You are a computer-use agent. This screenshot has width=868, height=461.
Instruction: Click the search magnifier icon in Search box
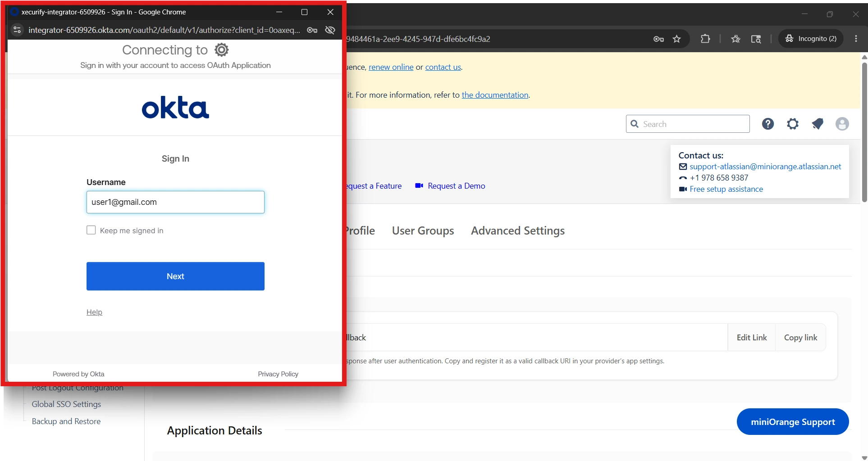(x=635, y=124)
